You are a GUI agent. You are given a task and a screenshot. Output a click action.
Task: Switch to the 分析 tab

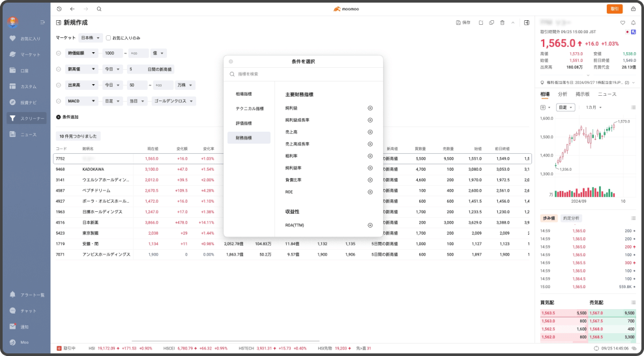click(x=563, y=95)
